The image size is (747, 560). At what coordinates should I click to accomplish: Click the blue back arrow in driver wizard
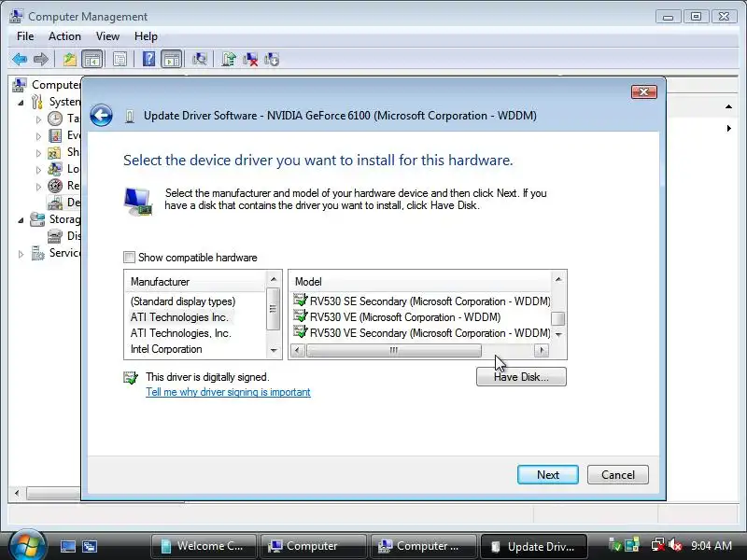[101, 115]
